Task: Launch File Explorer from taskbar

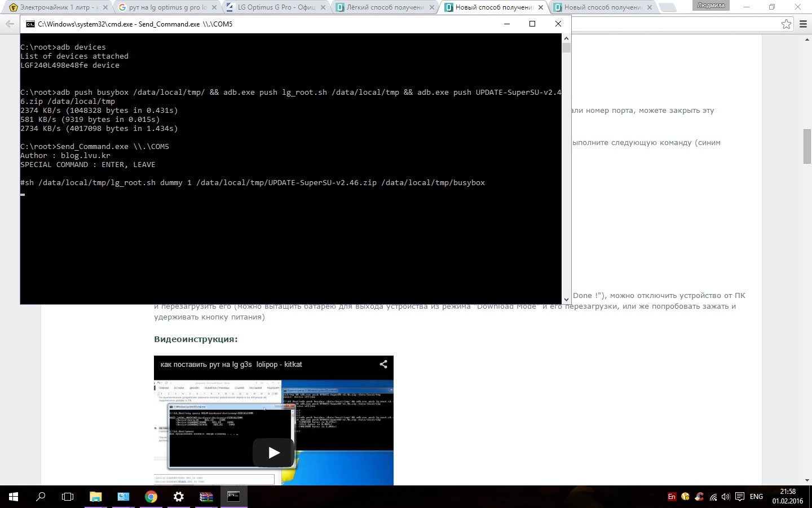Action: click(95, 497)
